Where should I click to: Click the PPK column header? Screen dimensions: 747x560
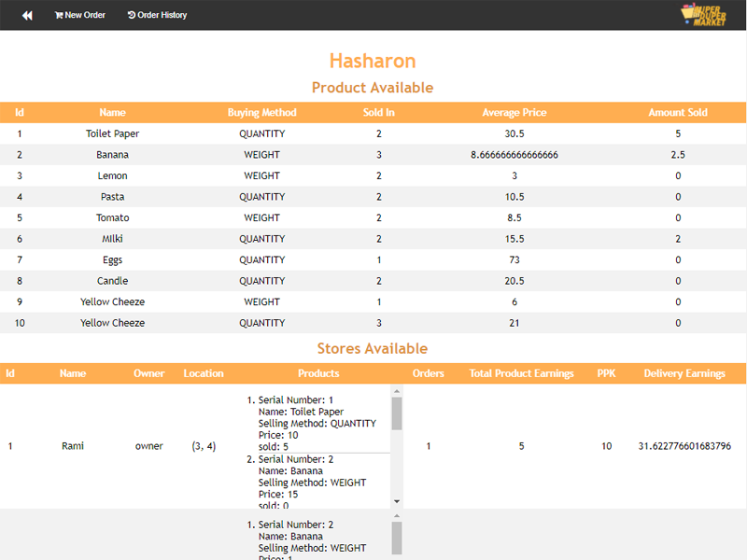tap(606, 373)
